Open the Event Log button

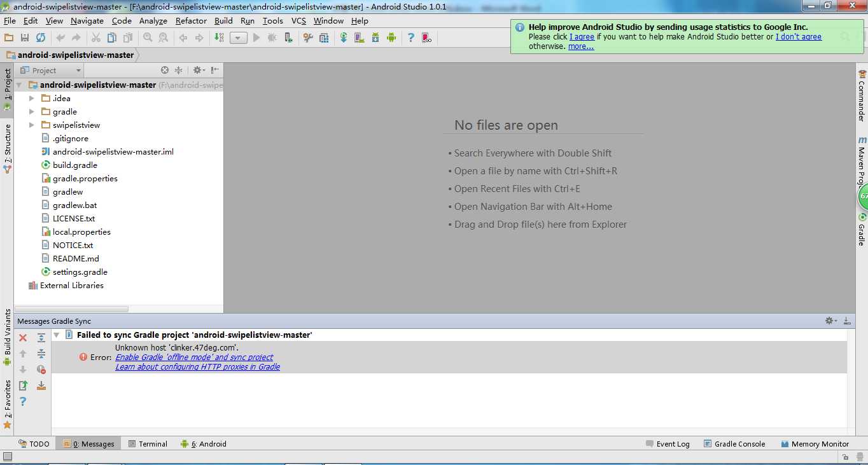[668, 444]
